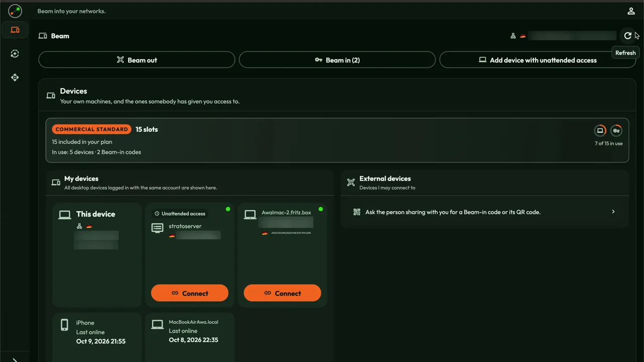Viewport: 644px width, 362px height.
Task: Click the phone icon on iPhone card
Action: pos(64,325)
